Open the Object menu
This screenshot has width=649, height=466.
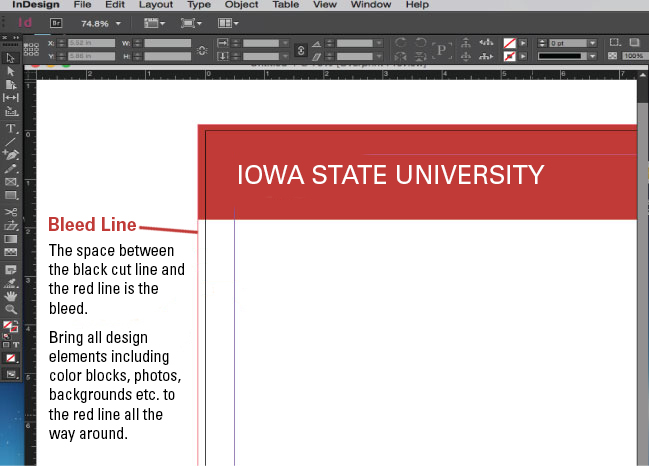click(241, 5)
